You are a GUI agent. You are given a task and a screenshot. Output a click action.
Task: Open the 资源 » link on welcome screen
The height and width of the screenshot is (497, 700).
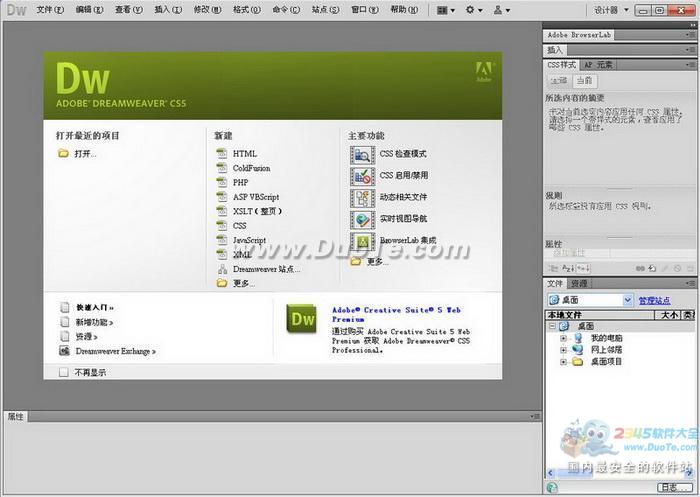tap(87, 337)
